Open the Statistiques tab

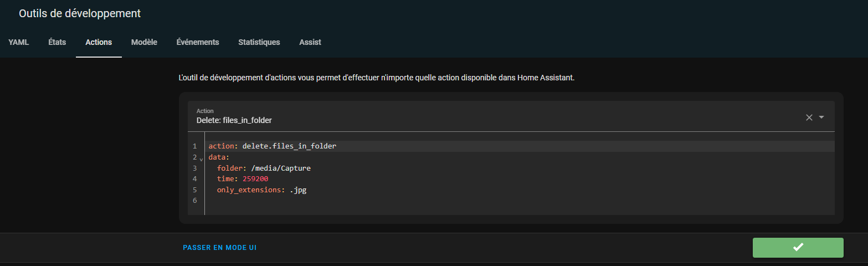[259, 42]
